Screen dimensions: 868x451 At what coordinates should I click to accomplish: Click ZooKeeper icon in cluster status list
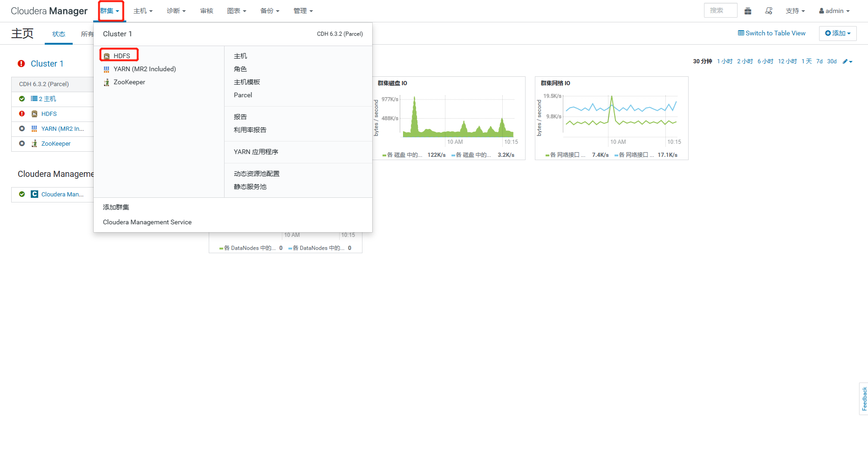point(34,144)
